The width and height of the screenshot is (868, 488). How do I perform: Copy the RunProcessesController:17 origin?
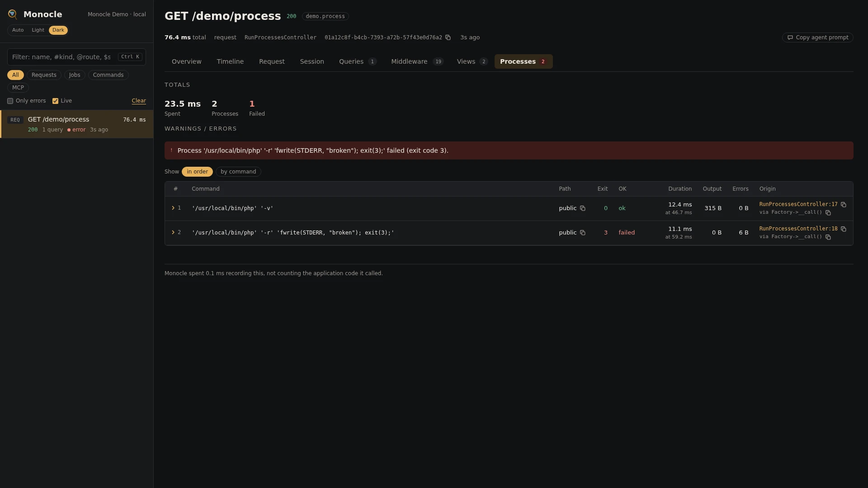[844, 205]
